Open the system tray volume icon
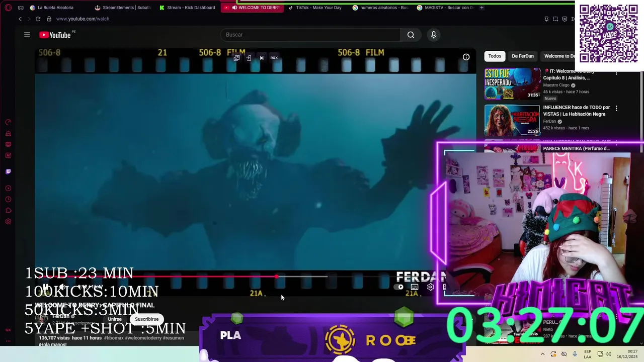644x362 pixels. 608,354
